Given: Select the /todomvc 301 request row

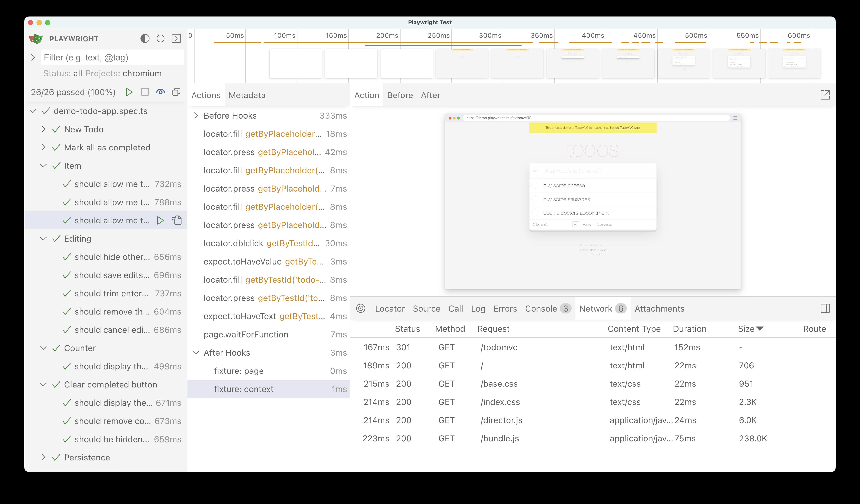Looking at the screenshot, I should tap(593, 347).
